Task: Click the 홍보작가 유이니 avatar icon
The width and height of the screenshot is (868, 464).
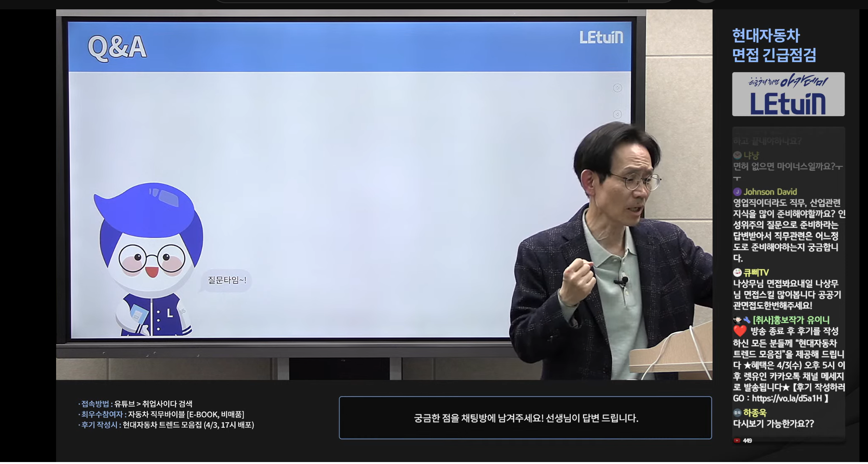Action: [737, 320]
